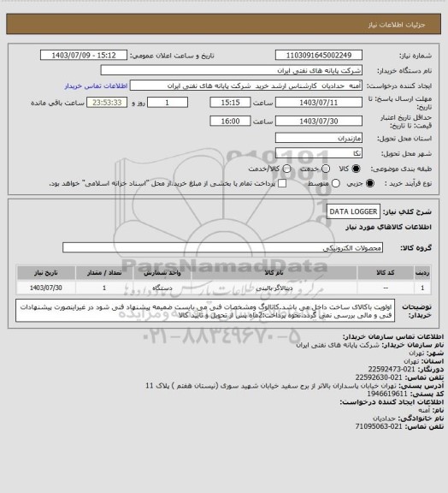Click the buyer organization name field
448x493 pixels.
pyautogui.click(x=231, y=70)
